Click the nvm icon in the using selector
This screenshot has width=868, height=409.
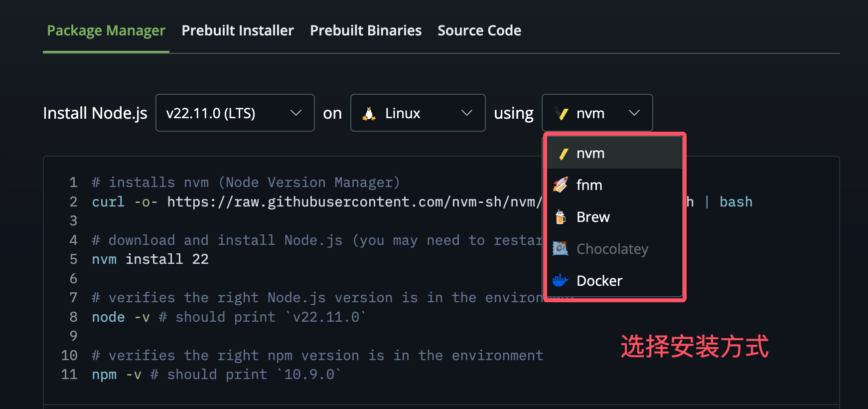click(x=563, y=114)
